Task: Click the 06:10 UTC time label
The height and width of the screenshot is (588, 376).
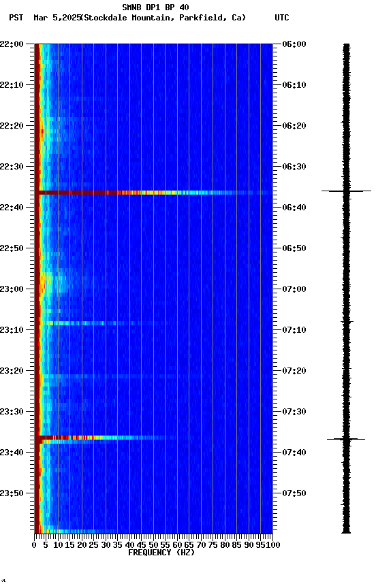Action: [x=294, y=85]
